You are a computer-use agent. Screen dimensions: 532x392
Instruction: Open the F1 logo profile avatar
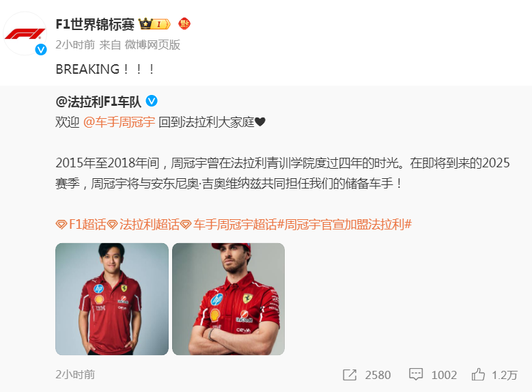(25, 33)
